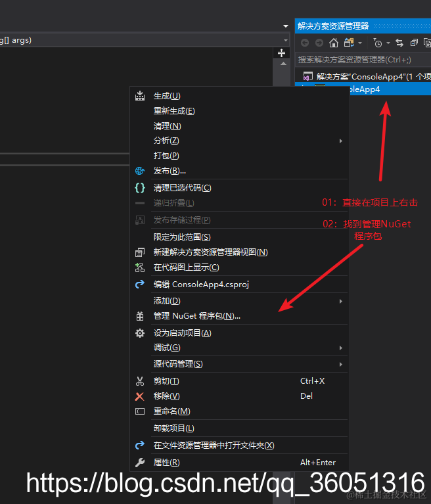The image size is (431, 504).
Task: Open 编辑 ConsoleApp4.csproj entry
Action: pyautogui.click(x=240, y=285)
